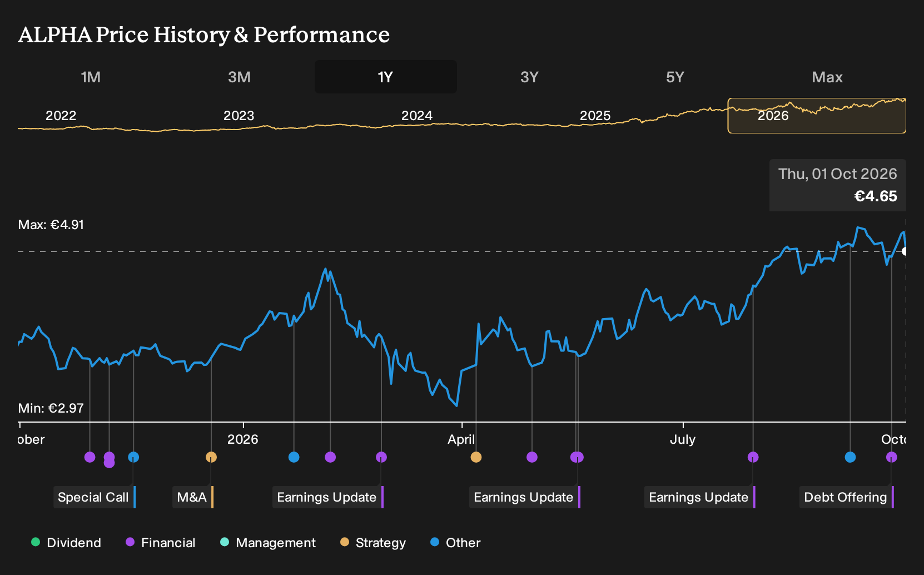Click the 2025 label in overview chart
The image size is (924, 575).
click(x=595, y=116)
